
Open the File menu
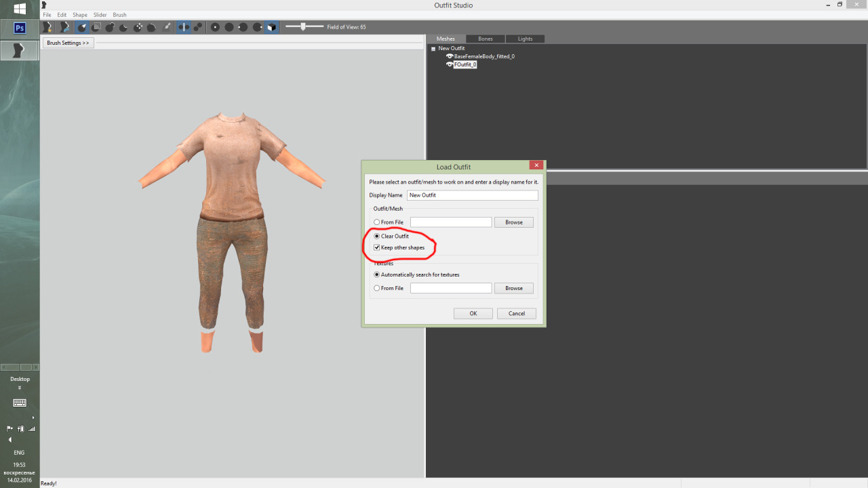click(x=47, y=14)
